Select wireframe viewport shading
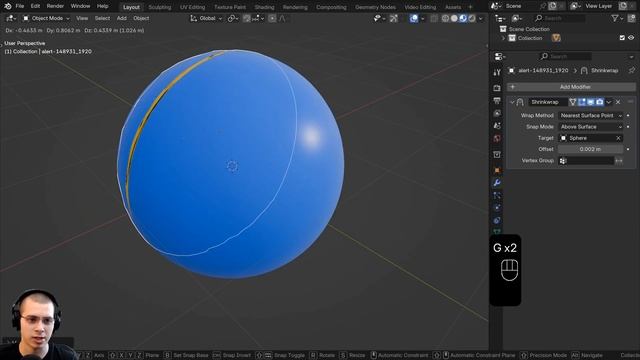 [x=445, y=18]
